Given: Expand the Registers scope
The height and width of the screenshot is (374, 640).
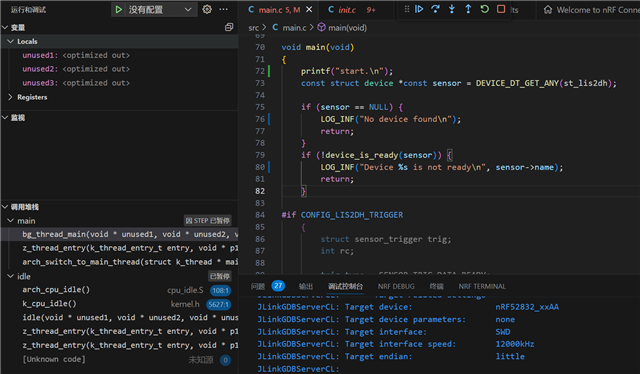Looking at the screenshot, I should (x=11, y=97).
